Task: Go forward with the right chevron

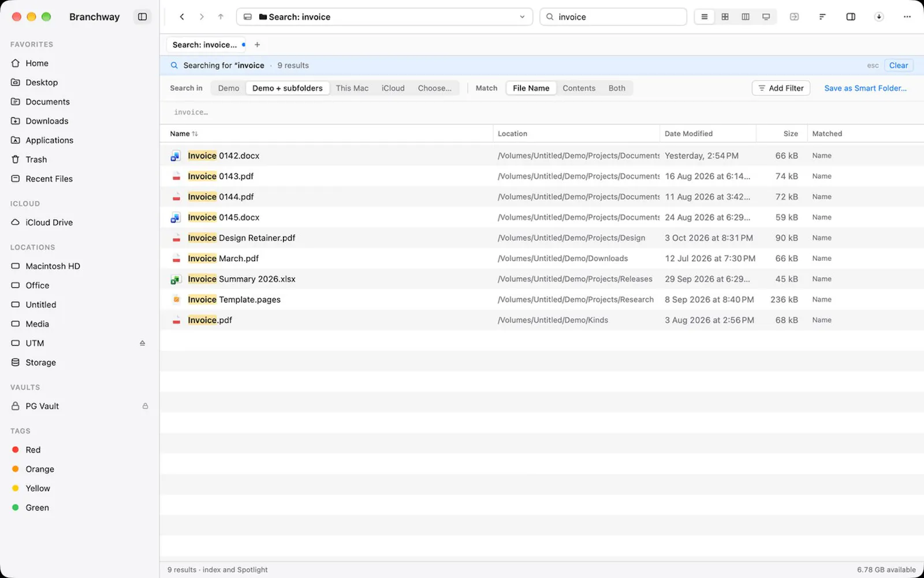Action: pyautogui.click(x=202, y=17)
